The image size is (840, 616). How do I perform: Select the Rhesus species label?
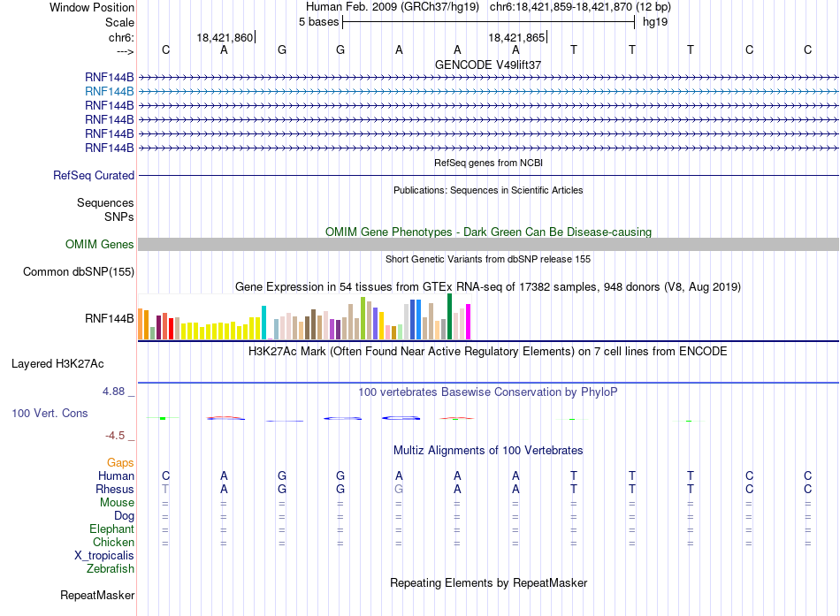[115, 490]
